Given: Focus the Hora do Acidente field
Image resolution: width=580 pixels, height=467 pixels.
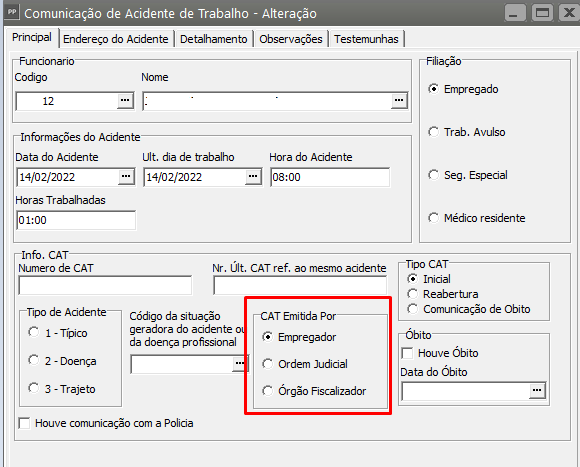Looking at the screenshot, I should [330, 177].
